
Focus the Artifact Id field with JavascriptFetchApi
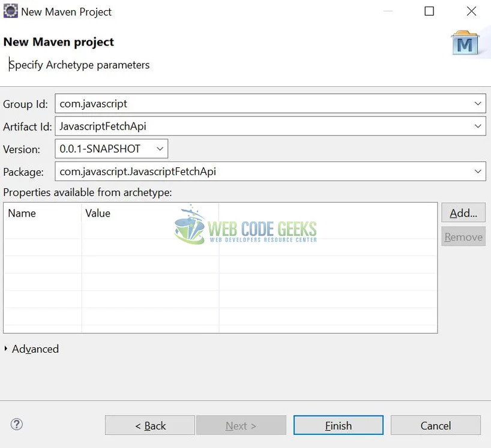(x=258, y=127)
